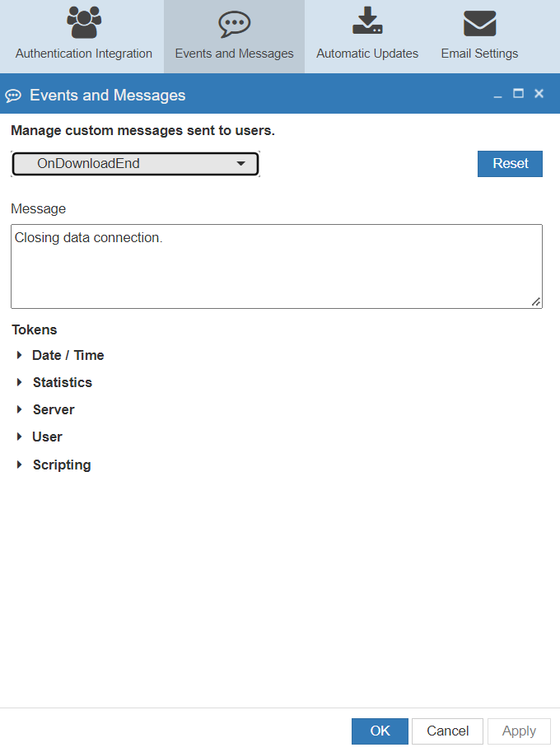Open Authentication Integration users icon
The height and width of the screenshot is (752, 560).
(84, 22)
